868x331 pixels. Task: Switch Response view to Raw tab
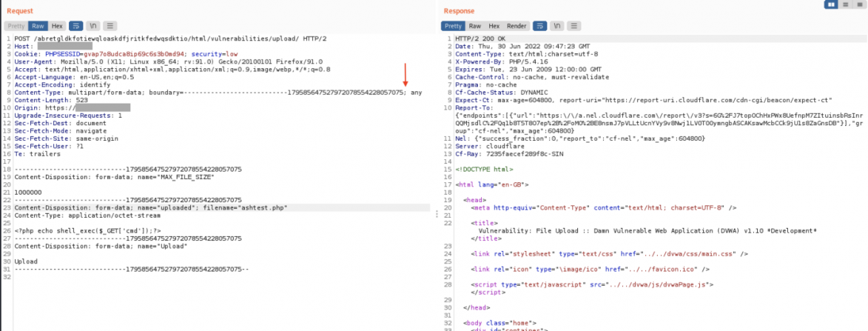(475, 25)
